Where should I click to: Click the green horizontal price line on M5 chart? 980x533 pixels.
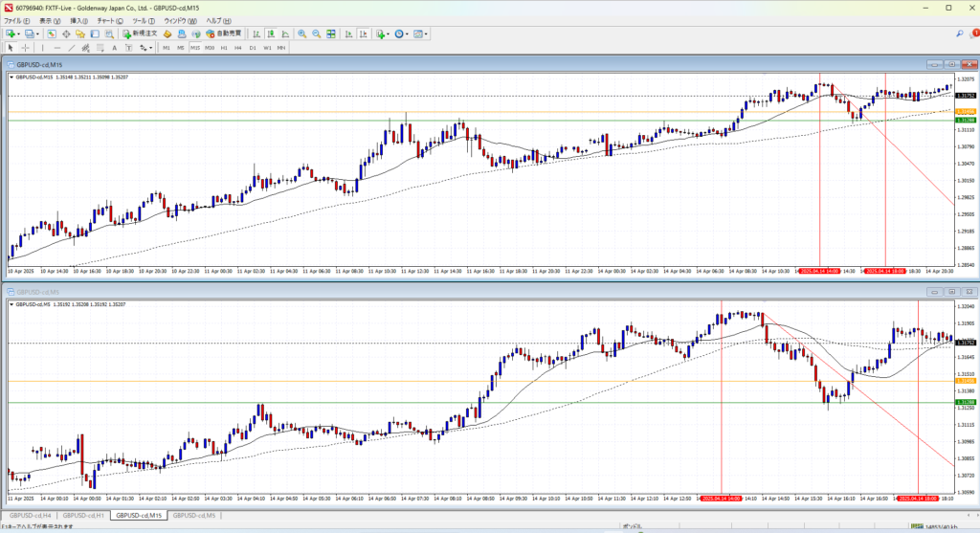point(479,402)
